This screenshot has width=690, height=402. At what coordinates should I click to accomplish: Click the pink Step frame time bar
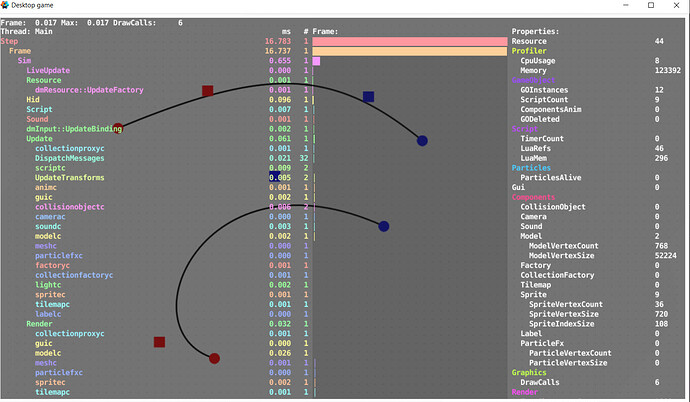408,41
